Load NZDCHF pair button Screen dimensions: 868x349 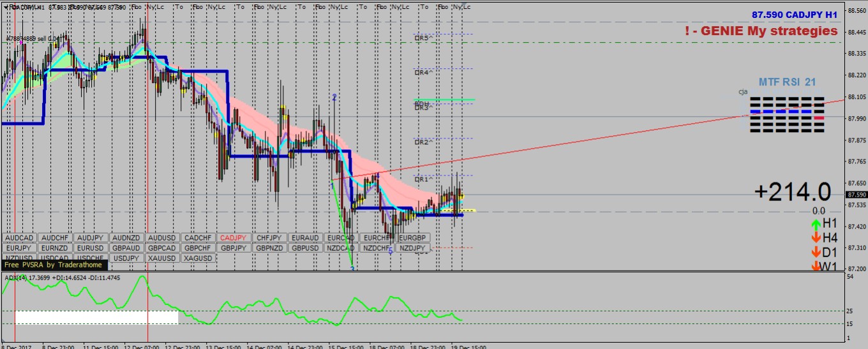click(377, 248)
